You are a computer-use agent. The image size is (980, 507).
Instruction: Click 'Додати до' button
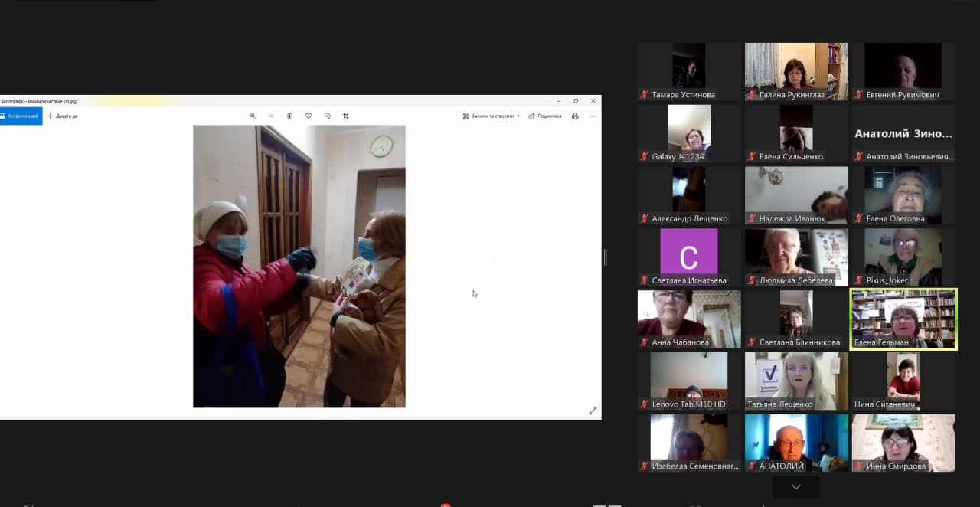coord(63,116)
